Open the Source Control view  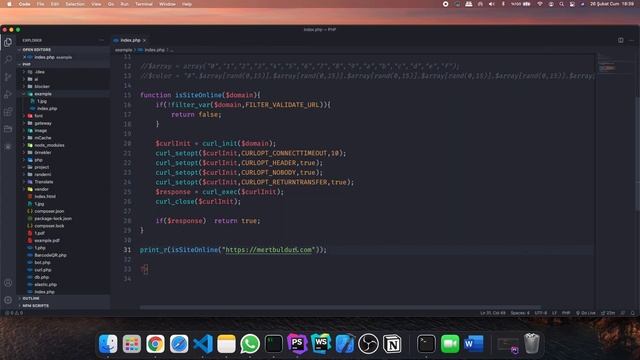pyautogui.click(x=8, y=77)
